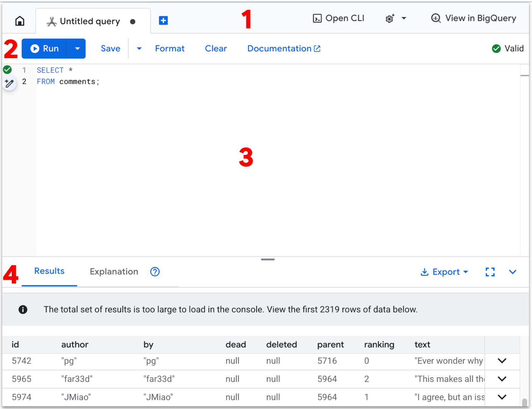532x409 pixels.
Task: Collapse the Results panel with the chevron
Action: pyautogui.click(x=513, y=272)
